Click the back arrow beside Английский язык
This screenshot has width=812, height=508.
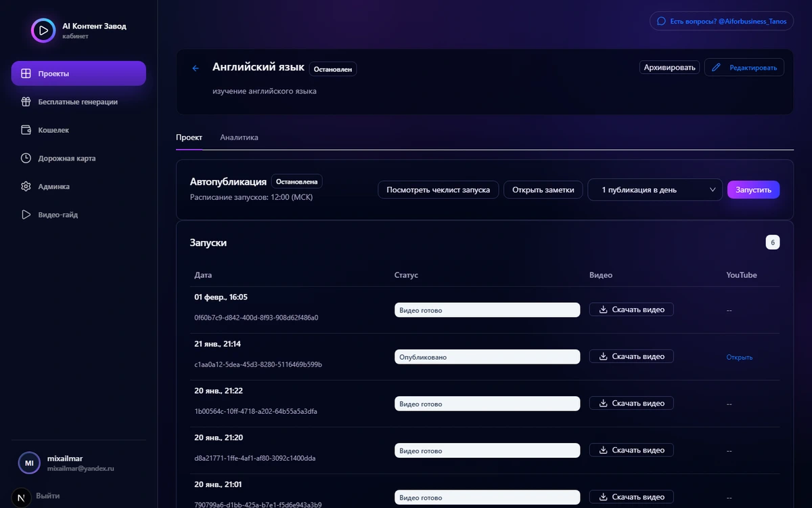tap(196, 68)
